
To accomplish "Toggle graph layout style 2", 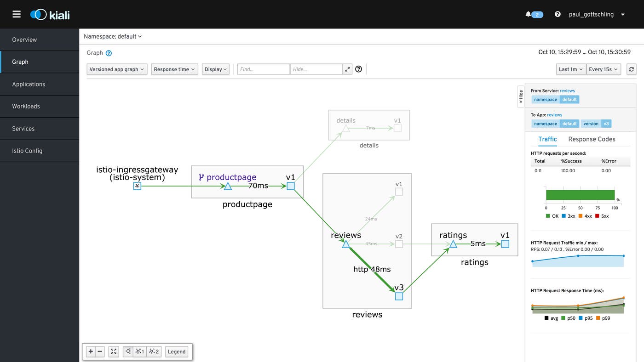I will (x=154, y=351).
